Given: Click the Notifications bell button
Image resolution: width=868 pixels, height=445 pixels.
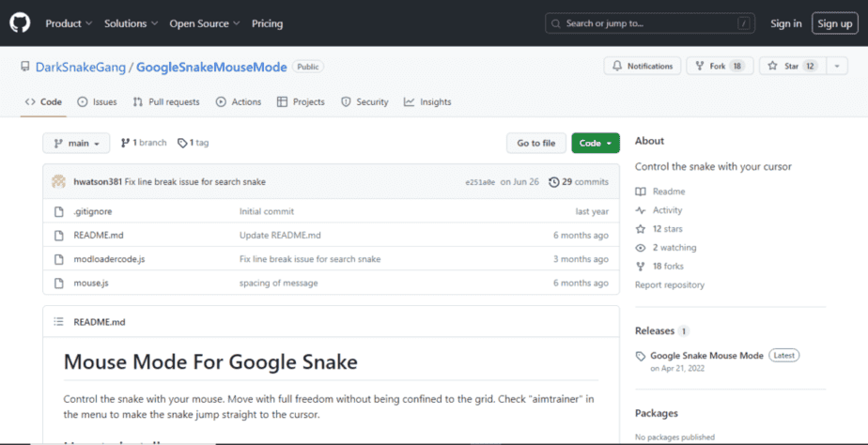Looking at the screenshot, I should [x=643, y=67].
